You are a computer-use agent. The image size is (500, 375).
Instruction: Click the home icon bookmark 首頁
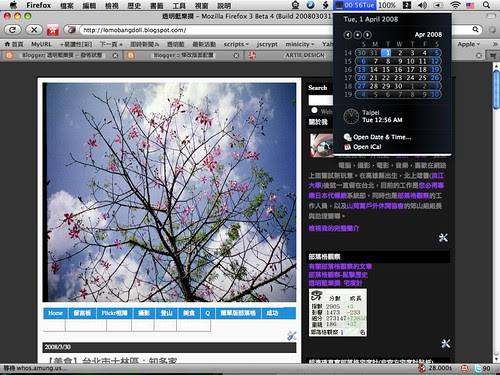point(7,44)
